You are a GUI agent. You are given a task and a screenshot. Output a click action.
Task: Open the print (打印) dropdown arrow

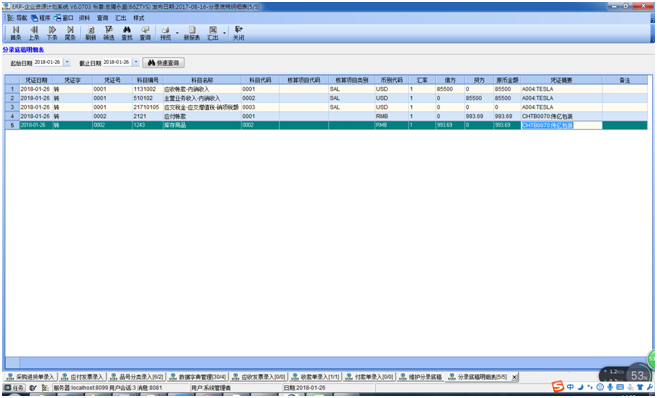(x=177, y=34)
